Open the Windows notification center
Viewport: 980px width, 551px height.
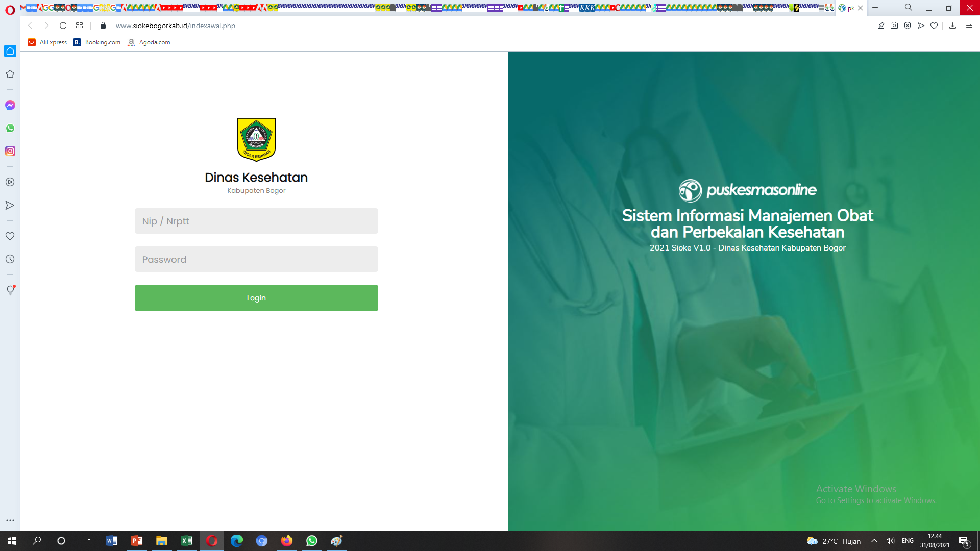point(964,541)
